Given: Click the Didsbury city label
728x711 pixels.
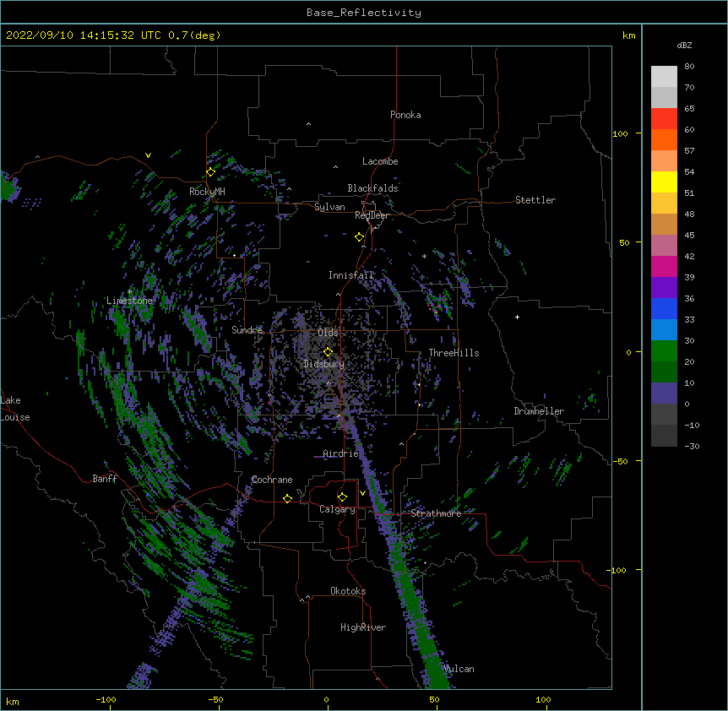Looking at the screenshot, I should click(324, 364).
